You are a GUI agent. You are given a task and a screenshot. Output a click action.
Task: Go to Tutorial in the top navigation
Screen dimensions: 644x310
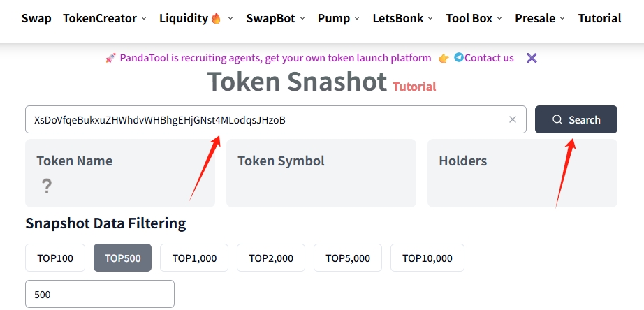coord(599,18)
